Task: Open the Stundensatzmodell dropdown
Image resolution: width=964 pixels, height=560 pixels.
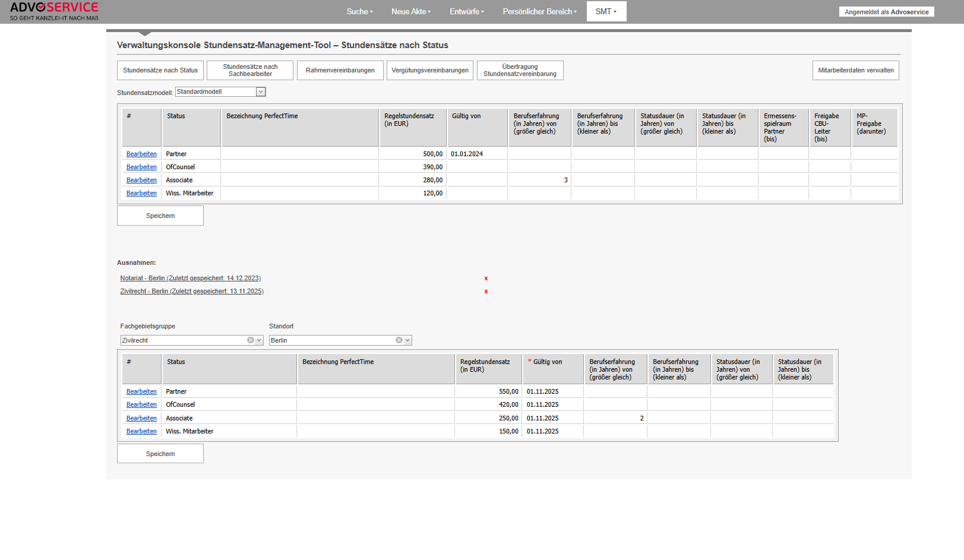Action: (x=260, y=92)
